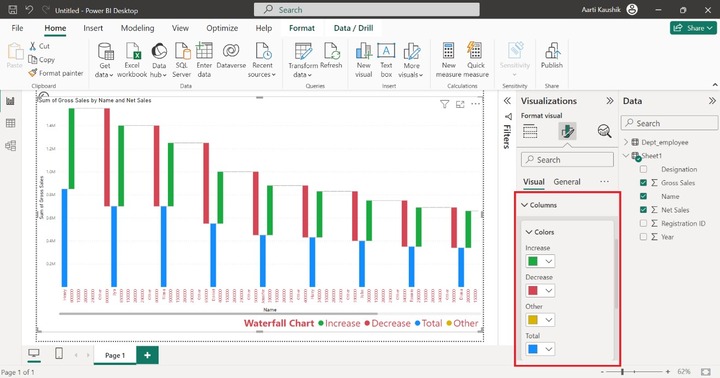Open Dataverse connector
720x378 pixels.
(231, 56)
